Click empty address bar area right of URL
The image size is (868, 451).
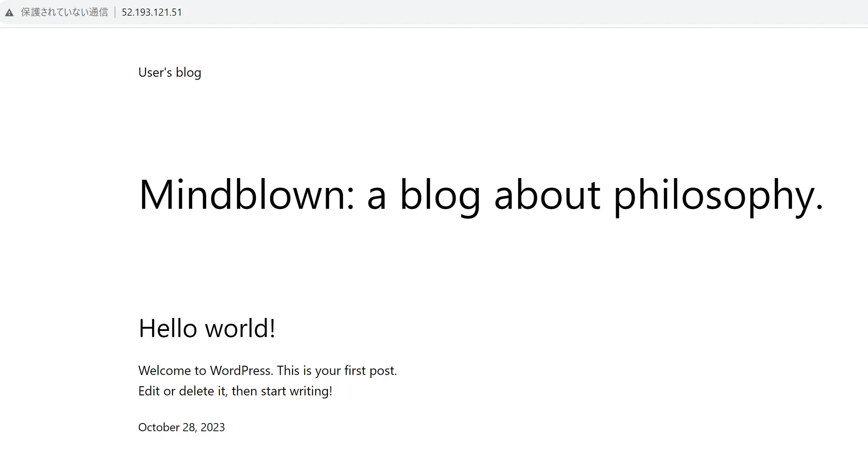[512, 12]
